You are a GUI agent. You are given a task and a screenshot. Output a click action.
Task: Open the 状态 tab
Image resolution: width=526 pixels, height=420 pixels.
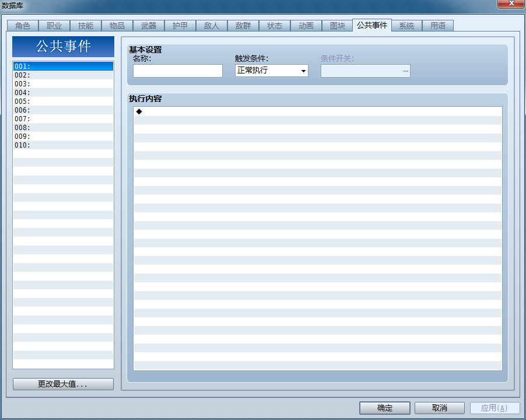coord(275,26)
